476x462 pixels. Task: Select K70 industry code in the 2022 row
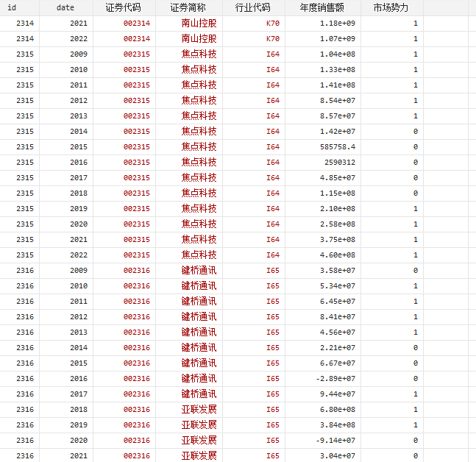(272, 38)
